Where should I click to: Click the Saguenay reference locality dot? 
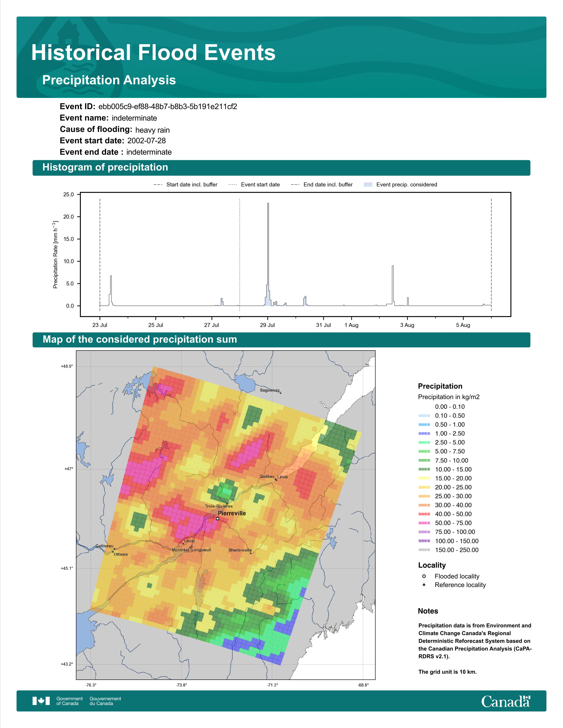click(280, 393)
